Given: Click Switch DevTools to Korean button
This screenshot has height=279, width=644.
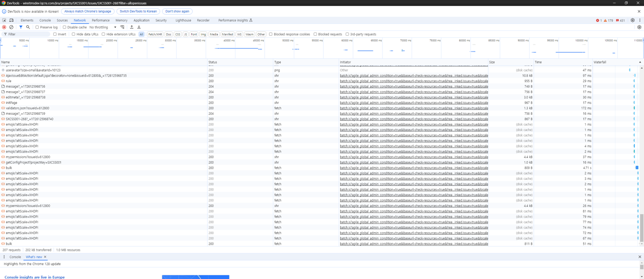Looking at the screenshot, I should tap(138, 11).
